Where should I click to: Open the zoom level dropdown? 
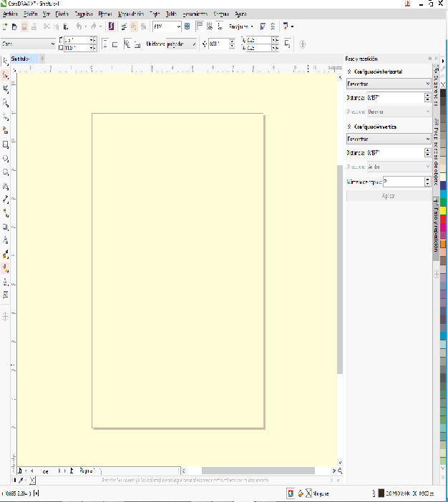[177, 26]
